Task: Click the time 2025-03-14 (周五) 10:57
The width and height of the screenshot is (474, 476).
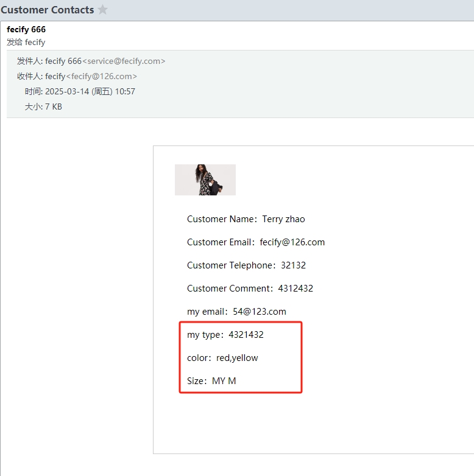Action: (90, 91)
